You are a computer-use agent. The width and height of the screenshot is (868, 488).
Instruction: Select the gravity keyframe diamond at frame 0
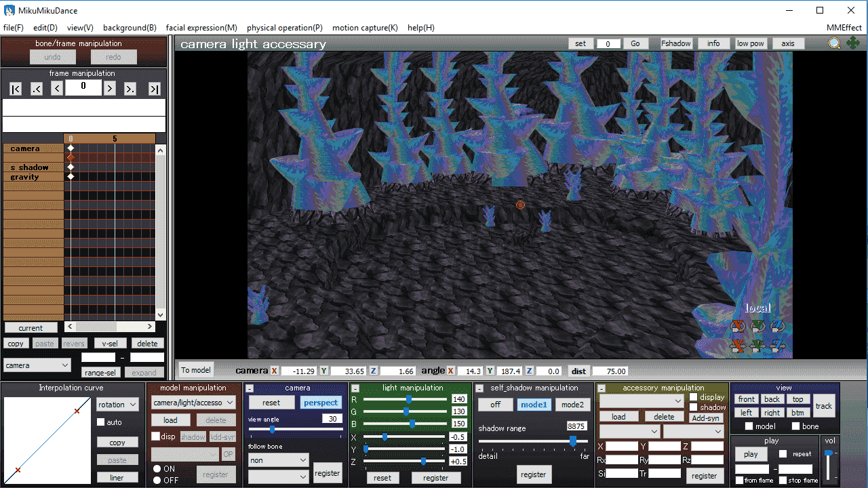(71, 176)
